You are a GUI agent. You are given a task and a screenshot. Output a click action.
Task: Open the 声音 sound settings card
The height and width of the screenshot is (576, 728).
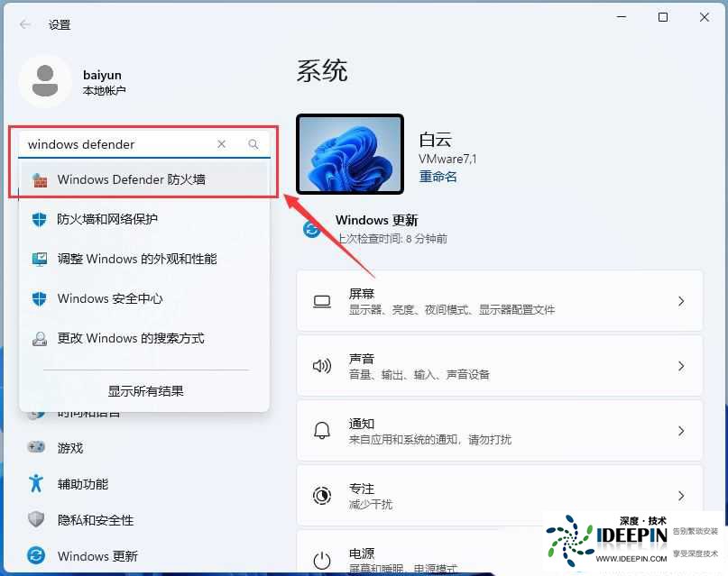point(500,366)
